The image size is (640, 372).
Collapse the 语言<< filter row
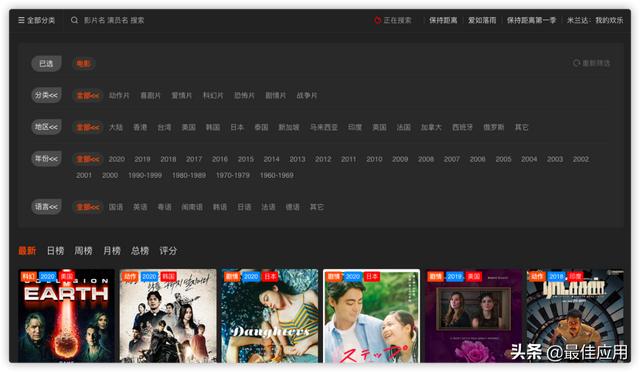tap(46, 207)
